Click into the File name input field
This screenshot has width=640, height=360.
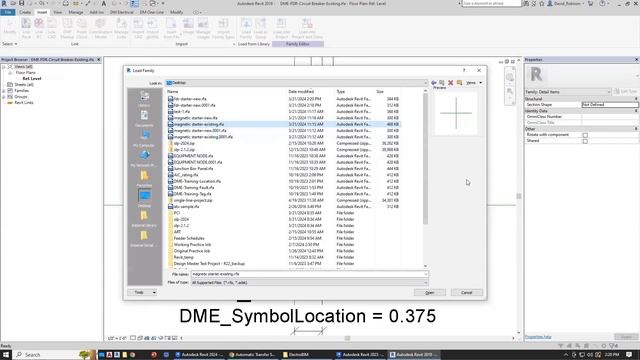tap(309, 274)
